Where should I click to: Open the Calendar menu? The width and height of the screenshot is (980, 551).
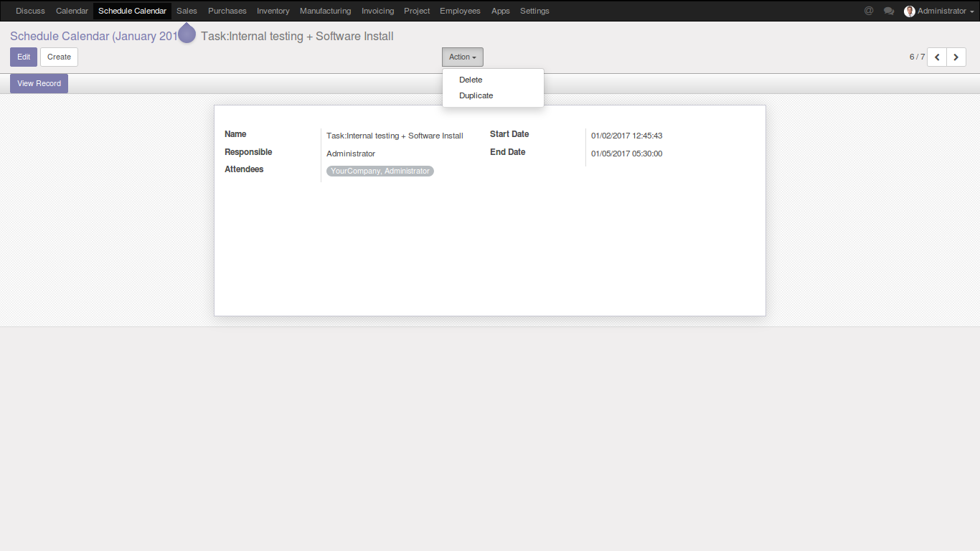[x=72, y=11]
